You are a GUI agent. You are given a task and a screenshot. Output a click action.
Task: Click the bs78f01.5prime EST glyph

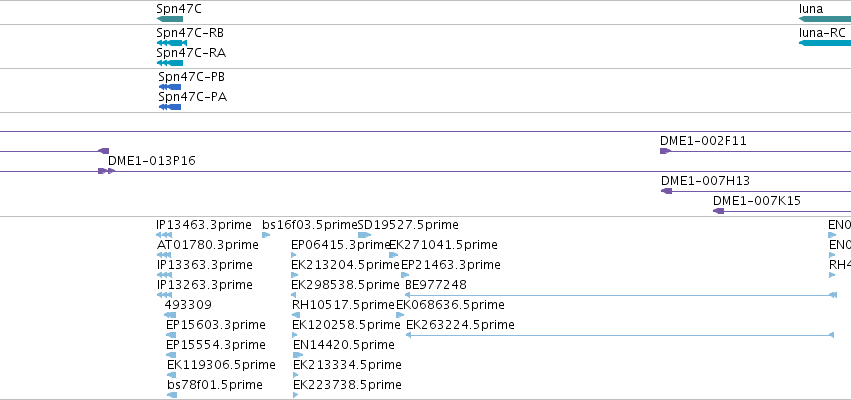coord(172,395)
